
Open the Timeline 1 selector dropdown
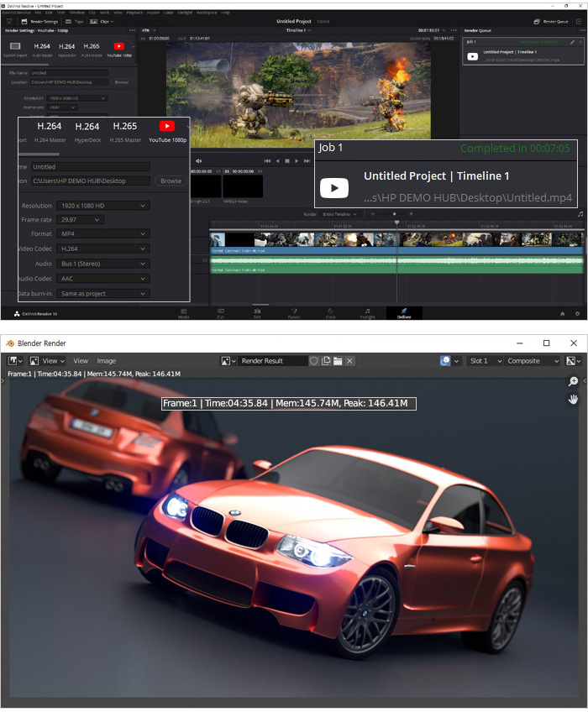(x=298, y=30)
